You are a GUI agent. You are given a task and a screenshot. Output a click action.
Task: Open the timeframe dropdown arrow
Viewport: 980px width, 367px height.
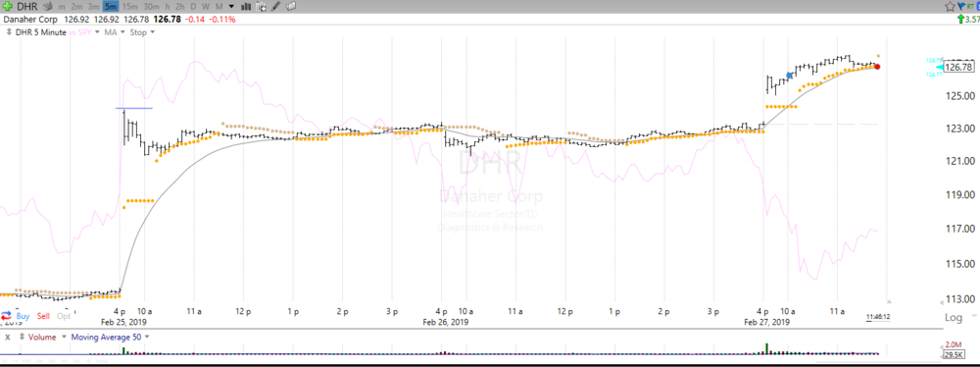pos(231,7)
